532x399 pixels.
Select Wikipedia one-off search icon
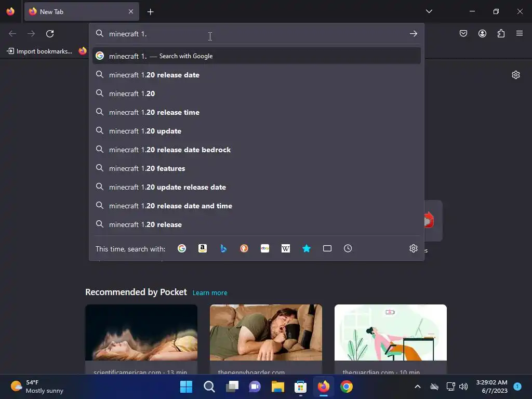286,248
